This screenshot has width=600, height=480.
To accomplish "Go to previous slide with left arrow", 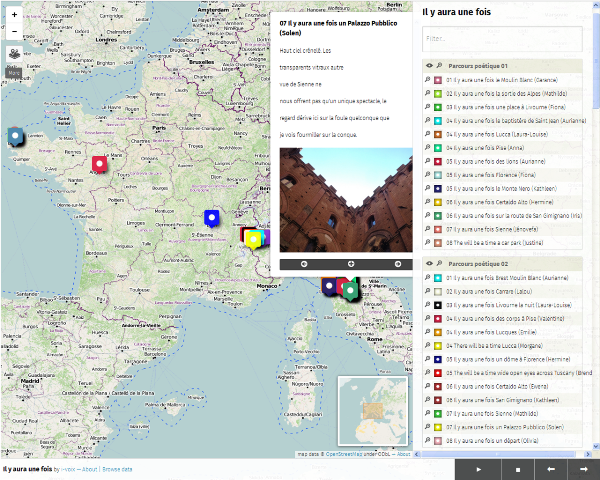I will click(x=551, y=469).
